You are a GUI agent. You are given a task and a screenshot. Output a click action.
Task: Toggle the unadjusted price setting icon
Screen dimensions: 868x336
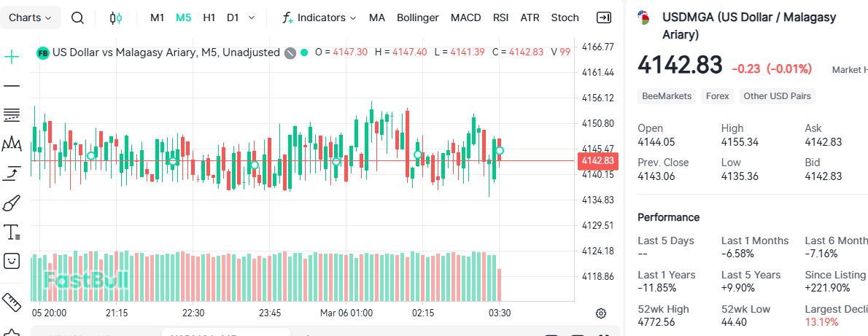pos(290,52)
